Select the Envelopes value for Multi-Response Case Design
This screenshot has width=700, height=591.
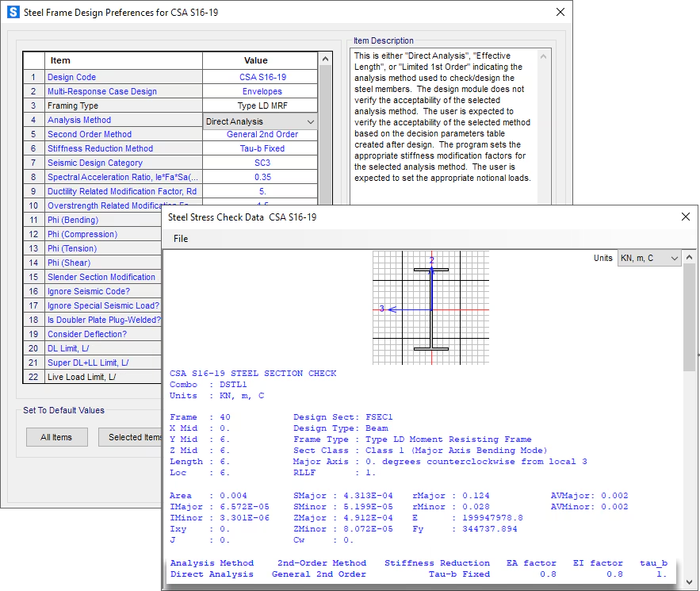tap(262, 91)
